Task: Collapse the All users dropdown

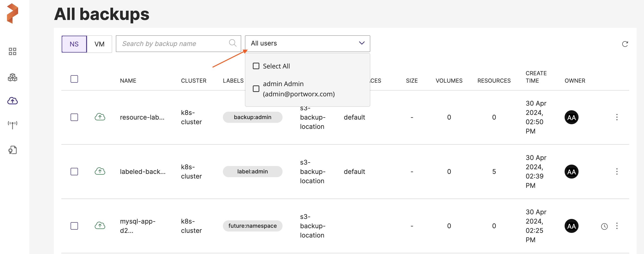Action: pos(361,43)
